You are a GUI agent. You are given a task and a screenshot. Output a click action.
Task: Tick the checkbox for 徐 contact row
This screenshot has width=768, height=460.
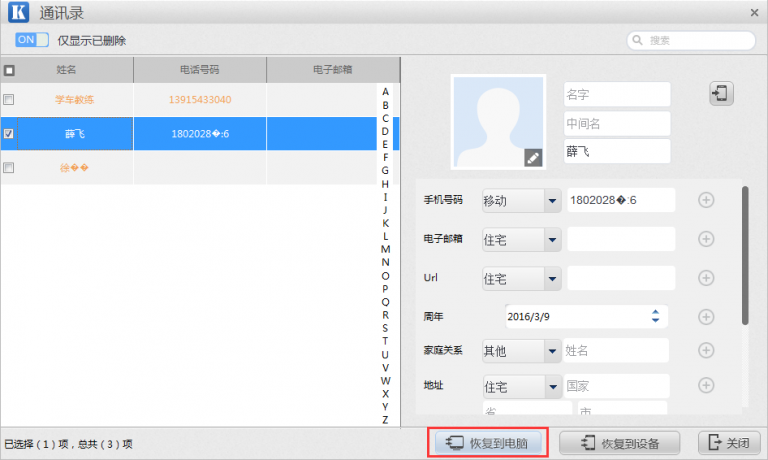click(8, 168)
